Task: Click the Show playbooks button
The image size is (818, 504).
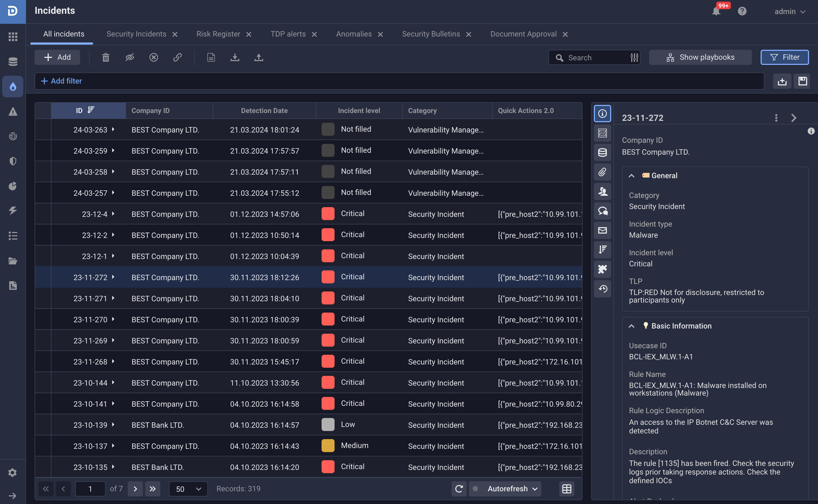Action: pyautogui.click(x=700, y=57)
